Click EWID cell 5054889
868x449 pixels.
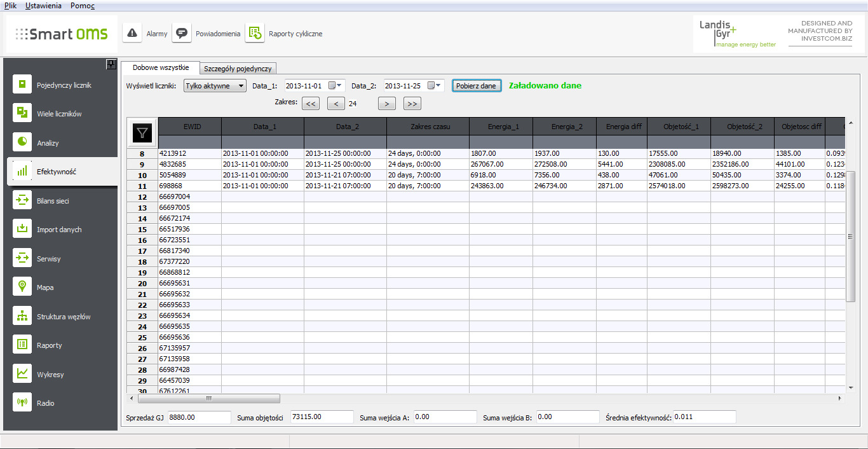tap(190, 175)
